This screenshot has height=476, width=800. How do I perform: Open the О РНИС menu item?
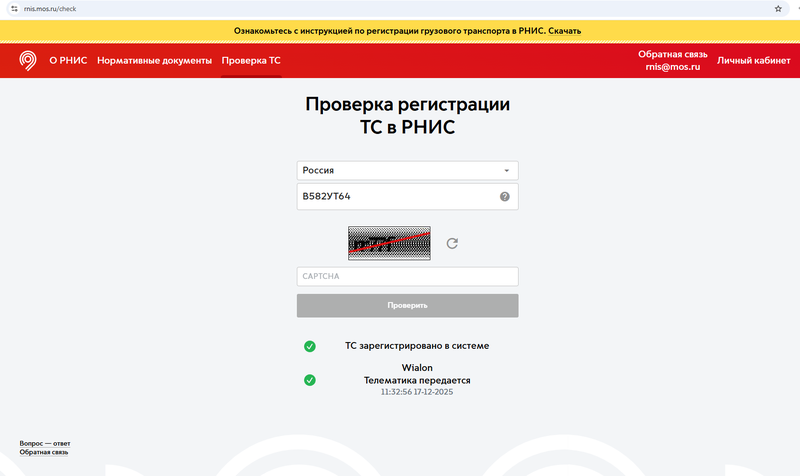click(68, 60)
